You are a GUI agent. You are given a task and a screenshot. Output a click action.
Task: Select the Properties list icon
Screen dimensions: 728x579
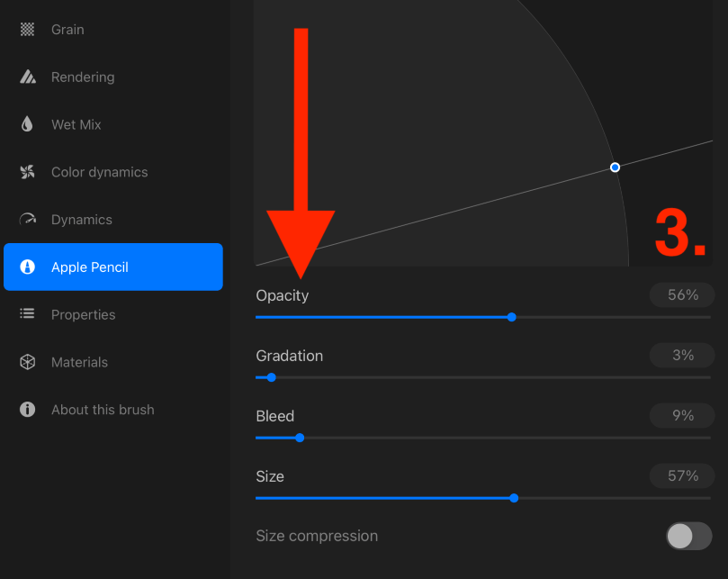point(27,313)
